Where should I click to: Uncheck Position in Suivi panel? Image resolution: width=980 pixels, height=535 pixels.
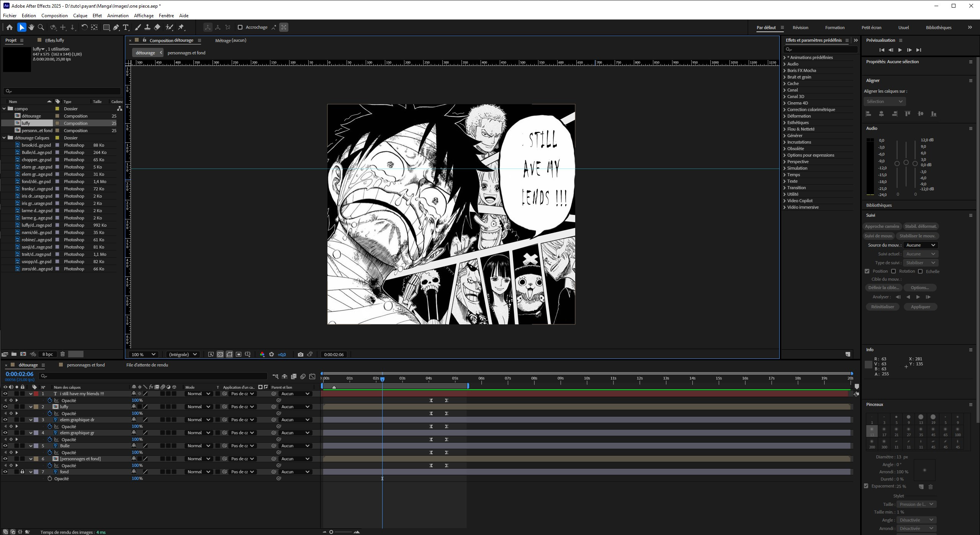(867, 271)
